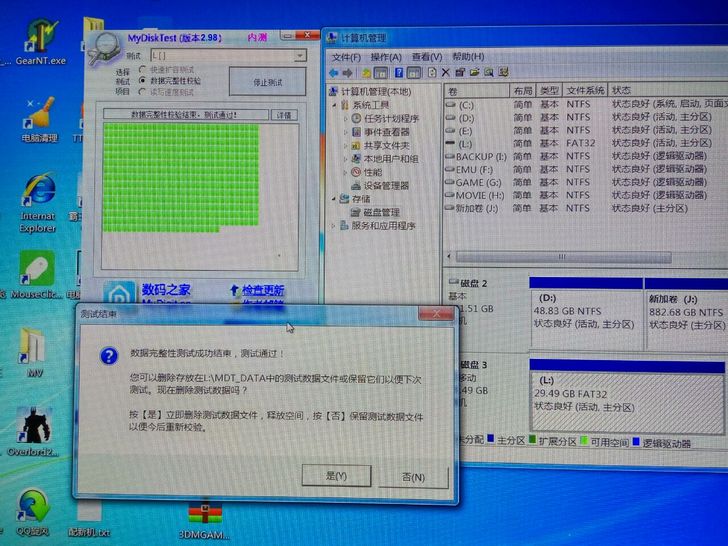Open GearNT.exe desktop shortcut
This screenshot has height=546, width=728.
coord(41,43)
